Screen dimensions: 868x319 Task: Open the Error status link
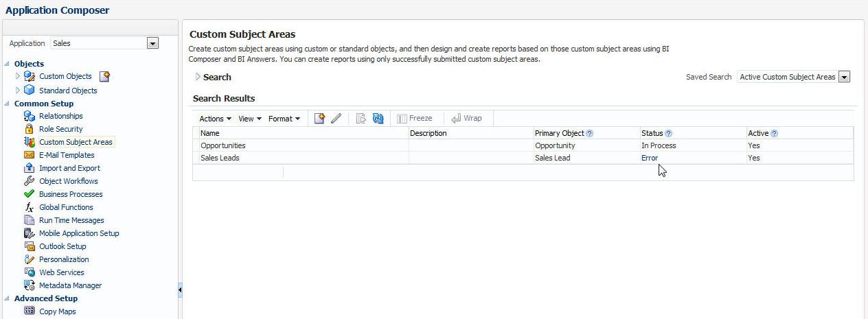coord(650,158)
